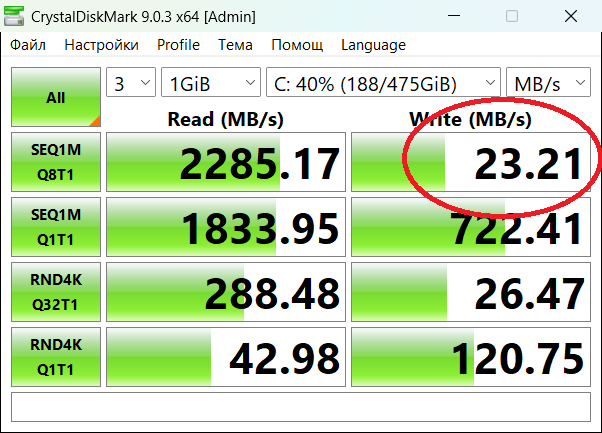This screenshot has width=602, height=433.
Task: Start the RND4K Q1T1 test
Action: [56, 357]
